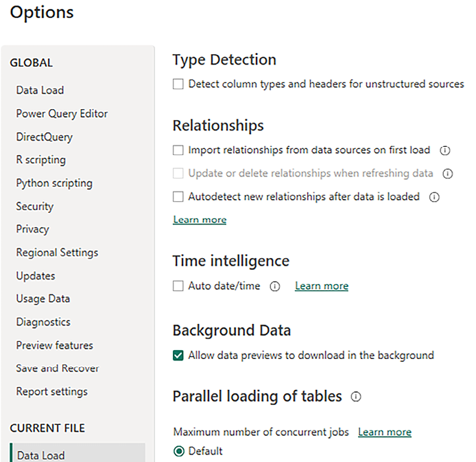The height and width of the screenshot is (462, 476).
Task: Enable the Auto date/time checkbox
Action: click(178, 286)
